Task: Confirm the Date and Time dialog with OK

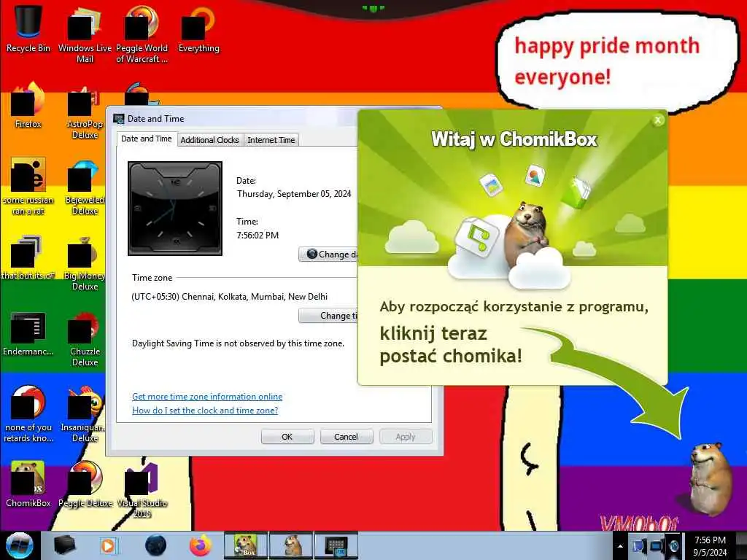Action: (x=287, y=437)
